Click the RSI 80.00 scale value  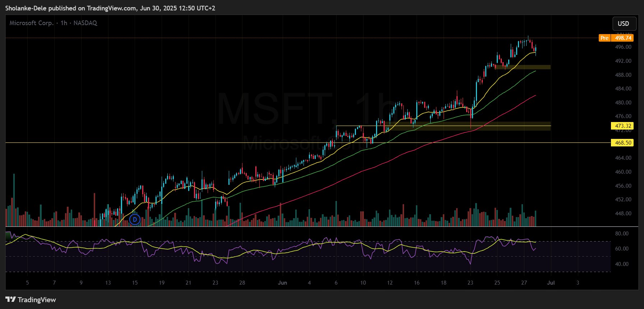pos(622,234)
